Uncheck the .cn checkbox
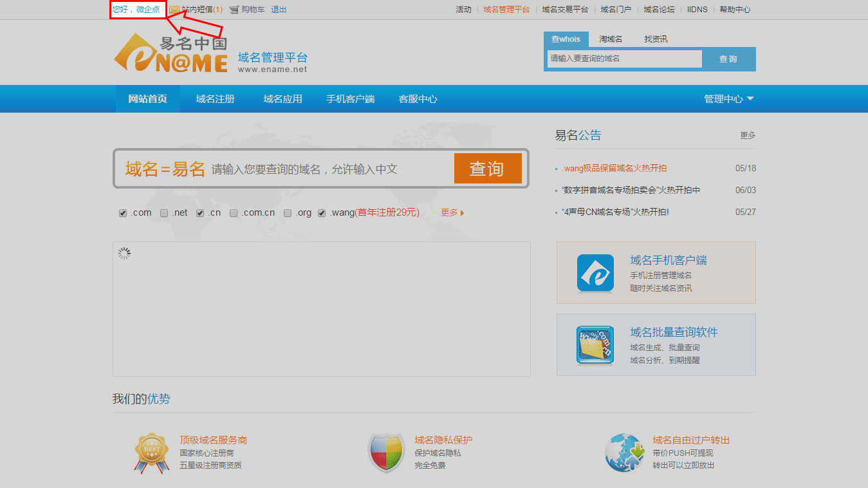The width and height of the screenshot is (868, 488). click(200, 213)
